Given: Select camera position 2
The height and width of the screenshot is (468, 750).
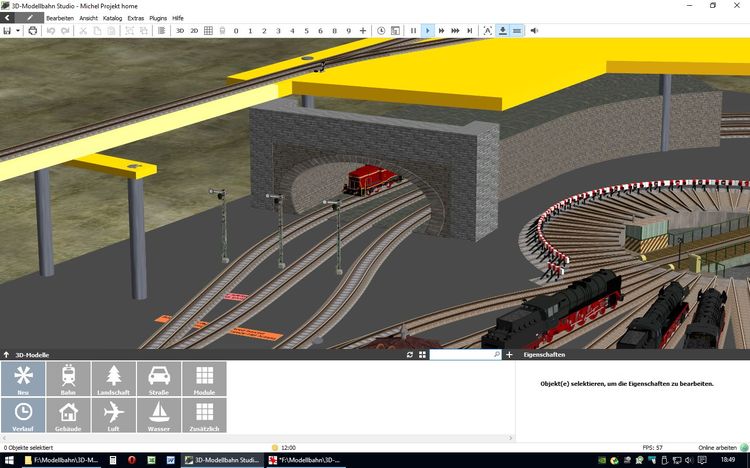Looking at the screenshot, I should (x=264, y=31).
